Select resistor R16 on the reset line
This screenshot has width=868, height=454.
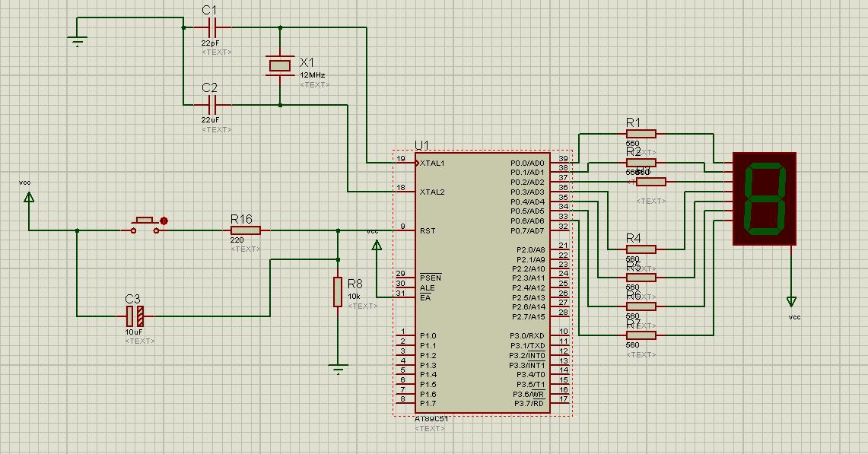click(245, 230)
